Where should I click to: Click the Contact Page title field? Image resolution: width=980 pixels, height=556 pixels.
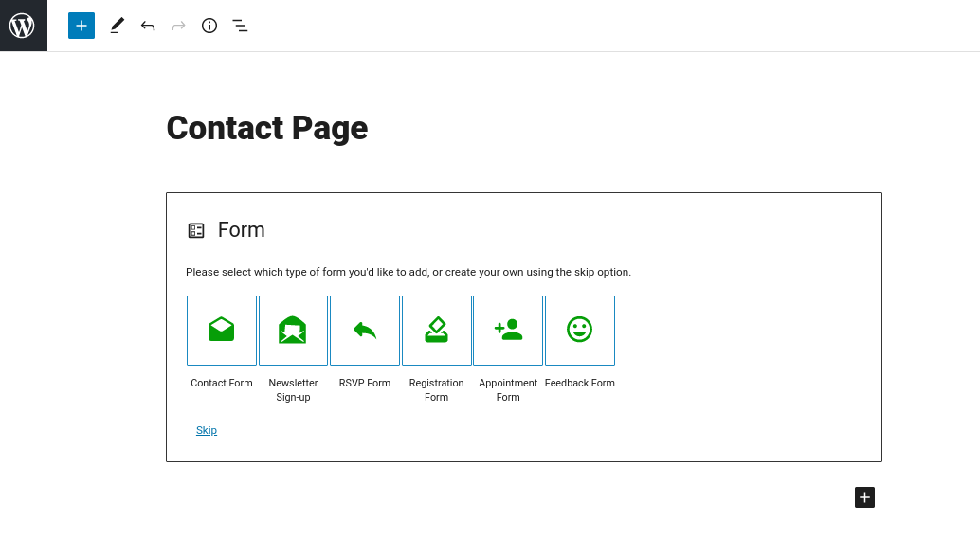tap(267, 128)
